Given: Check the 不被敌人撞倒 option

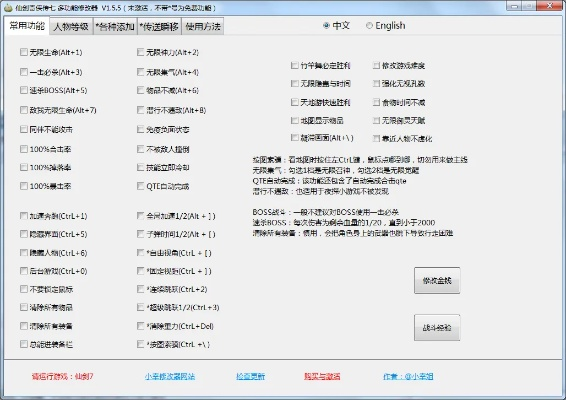Looking at the screenshot, I should pyautogui.click(x=140, y=149).
